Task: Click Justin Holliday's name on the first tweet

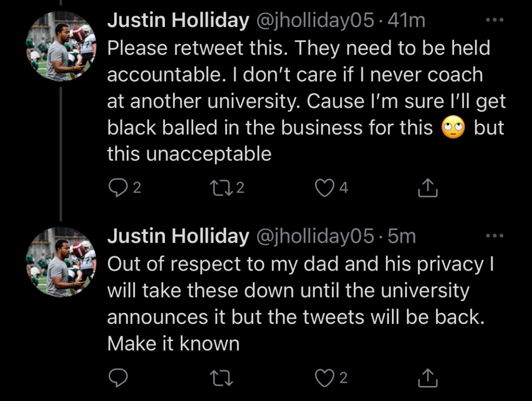Action: 178,21
